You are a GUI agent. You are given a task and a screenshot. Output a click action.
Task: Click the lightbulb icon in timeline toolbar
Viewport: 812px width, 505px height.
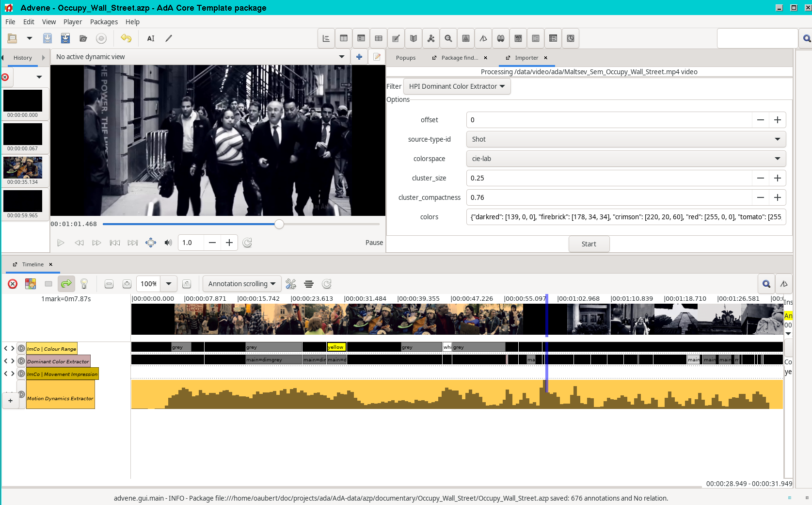point(84,284)
